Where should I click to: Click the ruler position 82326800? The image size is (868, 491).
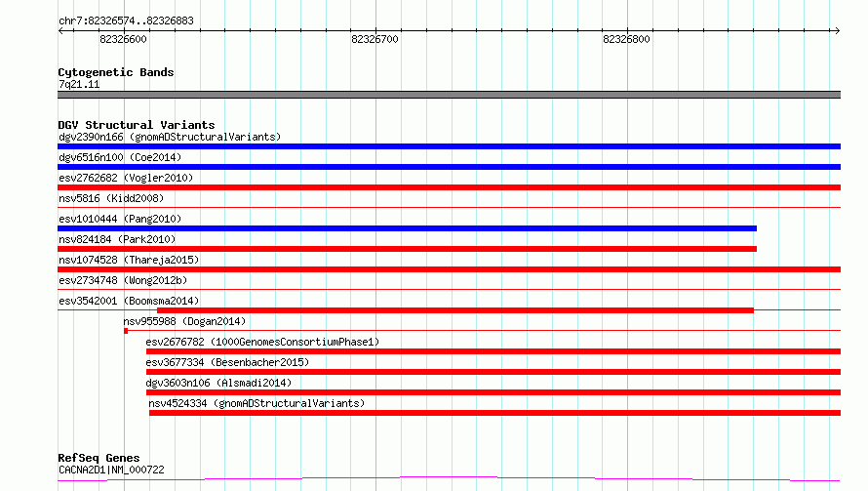626,39
